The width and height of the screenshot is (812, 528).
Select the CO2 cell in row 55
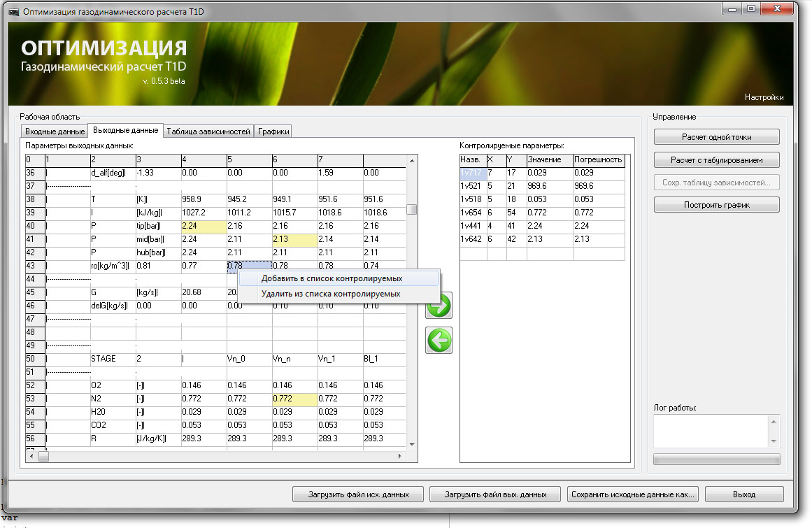pos(113,425)
